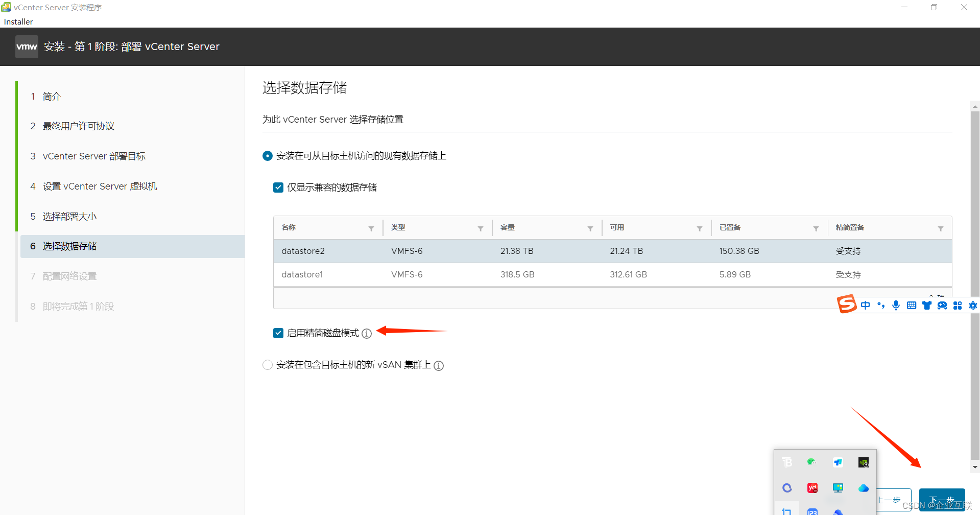Toggle enable thin disk mode checkbox
This screenshot has width=980, height=515.
(x=278, y=333)
